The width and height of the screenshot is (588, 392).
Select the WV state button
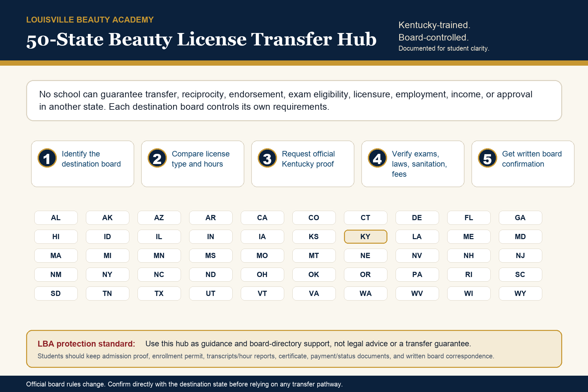(417, 293)
